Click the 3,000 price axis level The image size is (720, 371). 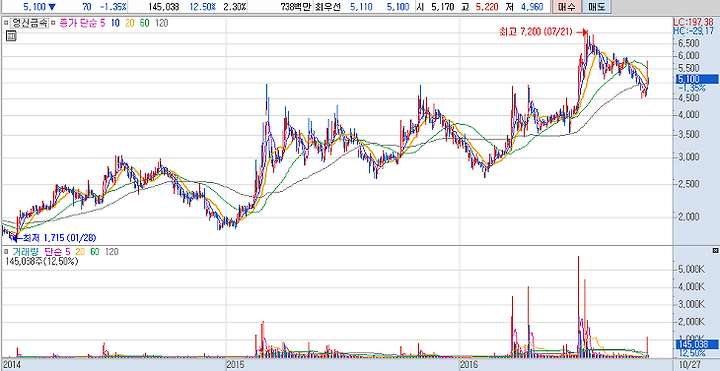pos(689,157)
